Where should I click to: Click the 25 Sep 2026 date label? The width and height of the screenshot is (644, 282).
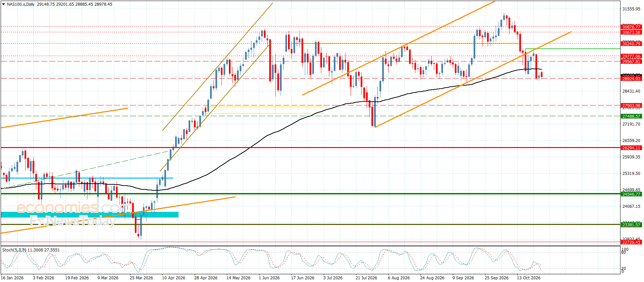pyautogui.click(x=496, y=278)
